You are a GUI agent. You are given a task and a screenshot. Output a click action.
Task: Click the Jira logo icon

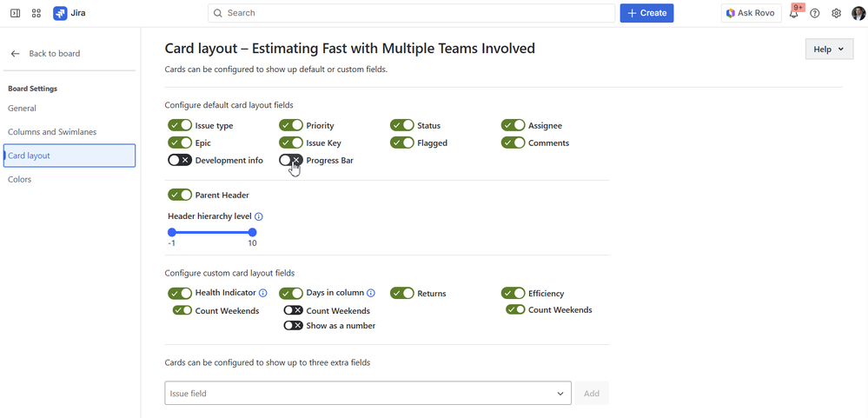pos(60,13)
